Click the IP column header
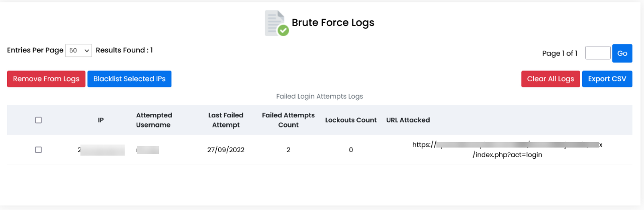 click(x=101, y=120)
